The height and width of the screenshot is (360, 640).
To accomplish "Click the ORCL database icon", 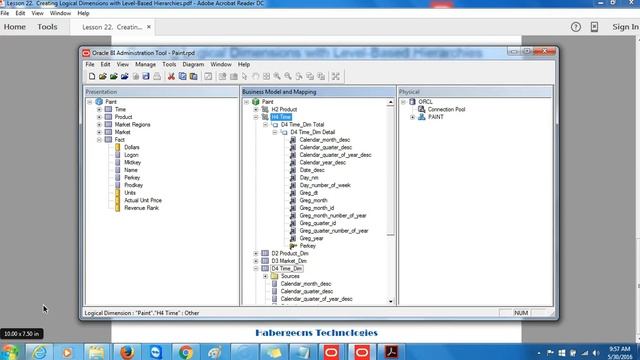I will (x=412, y=102).
